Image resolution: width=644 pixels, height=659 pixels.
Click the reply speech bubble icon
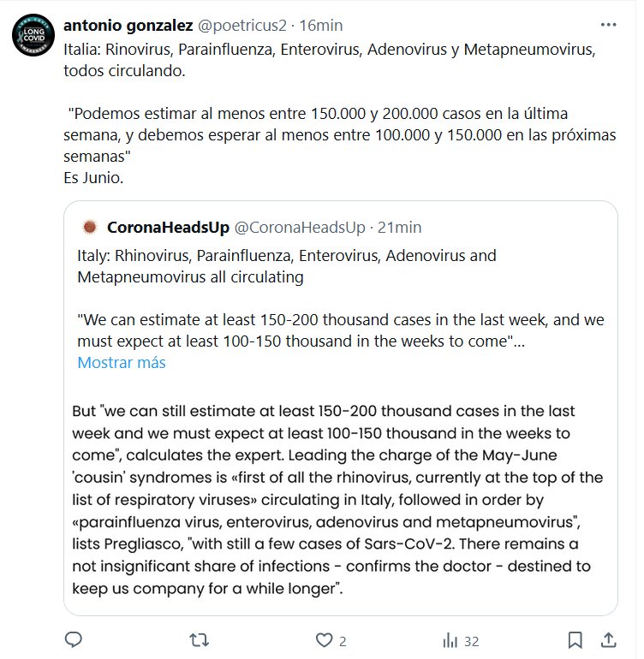pyautogui.click(x=75, y=640)
